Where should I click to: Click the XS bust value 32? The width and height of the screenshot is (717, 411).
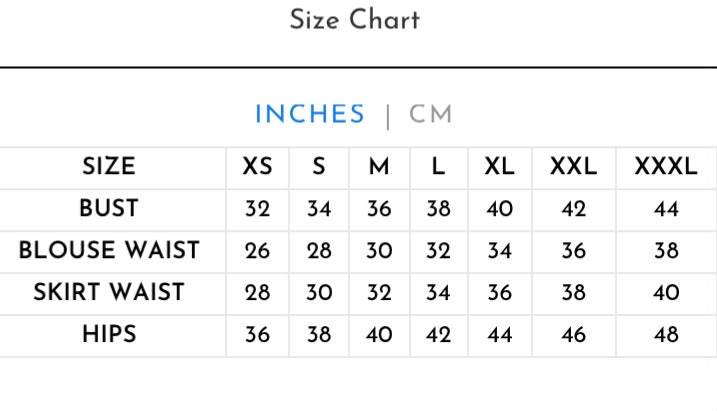click(x=257, y=209)
